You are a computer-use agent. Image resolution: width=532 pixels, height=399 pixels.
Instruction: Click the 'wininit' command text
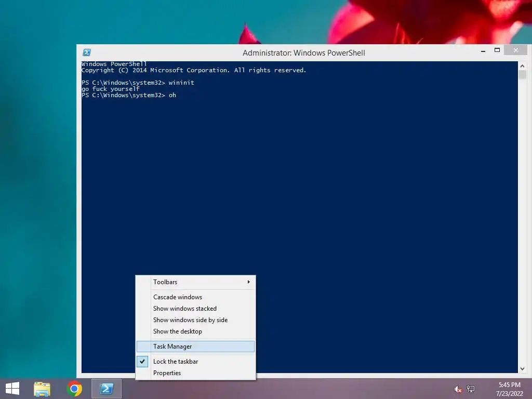click(181, 83)
